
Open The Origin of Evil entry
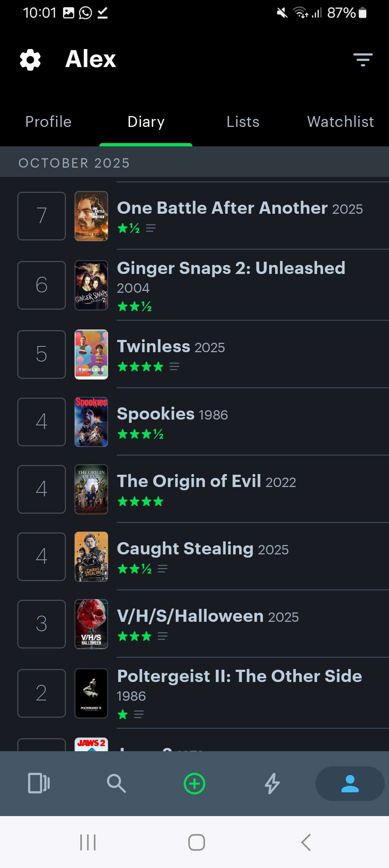point(206,481)
